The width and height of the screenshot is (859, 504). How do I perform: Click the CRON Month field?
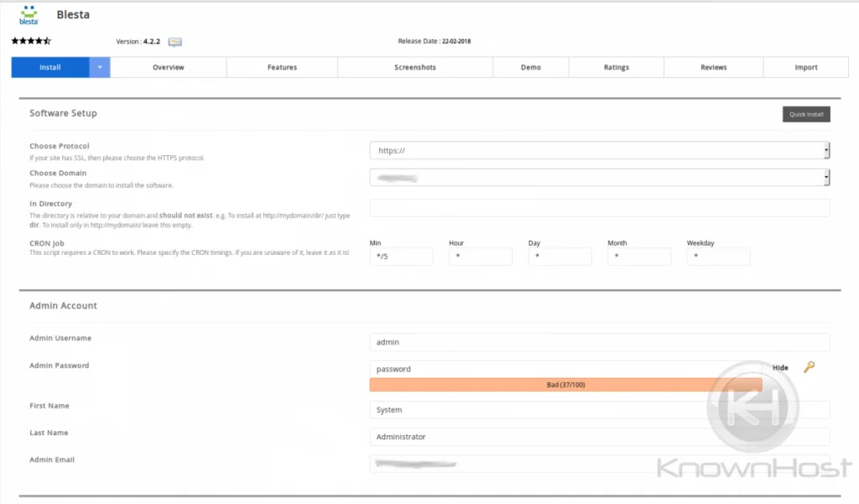(639, 257)
